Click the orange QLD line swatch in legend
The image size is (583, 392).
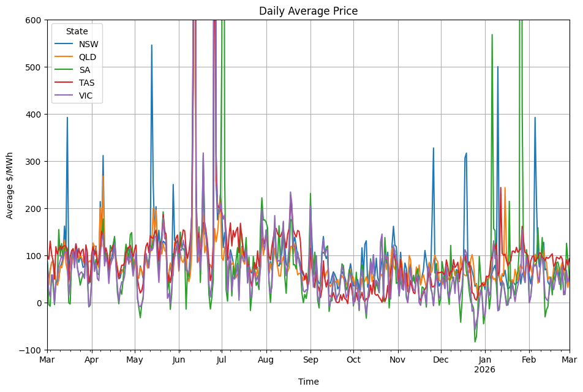(64, 57)
